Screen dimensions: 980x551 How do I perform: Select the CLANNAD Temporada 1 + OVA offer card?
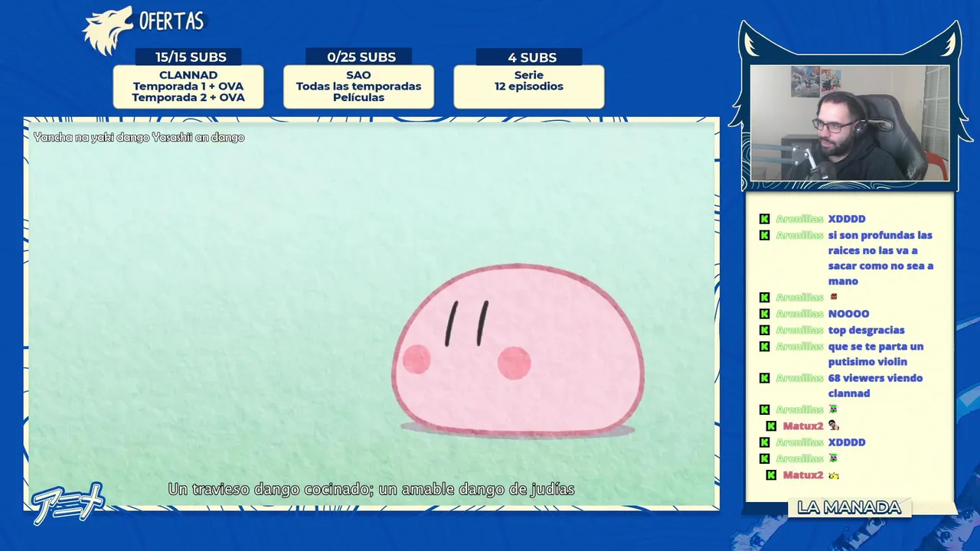click(x=188, y=86)
